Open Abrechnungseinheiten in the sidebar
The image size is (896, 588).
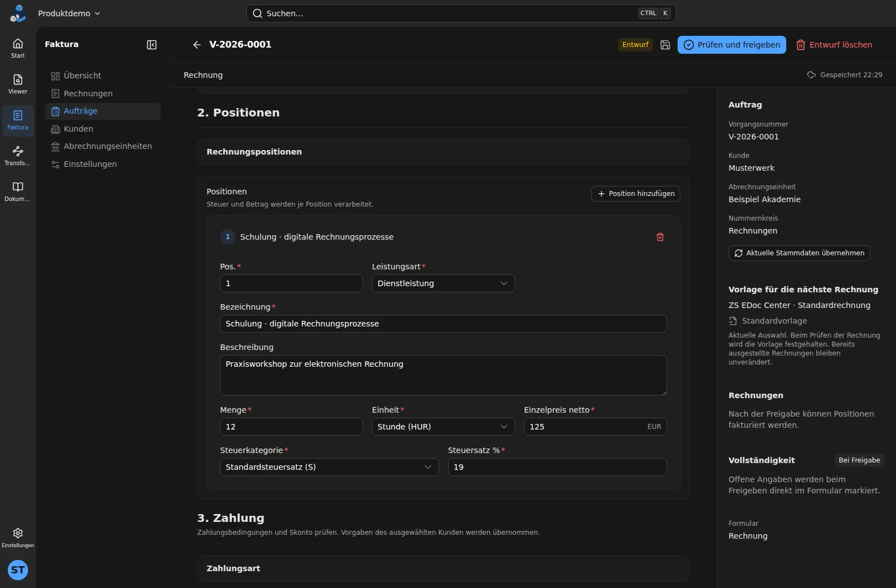click(x=102, y=146)
